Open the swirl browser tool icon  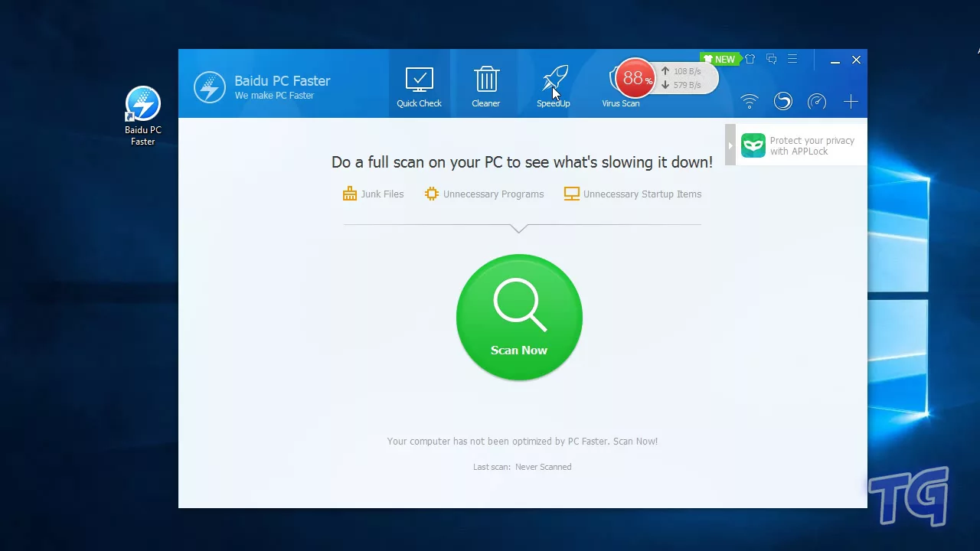point(782,101)
